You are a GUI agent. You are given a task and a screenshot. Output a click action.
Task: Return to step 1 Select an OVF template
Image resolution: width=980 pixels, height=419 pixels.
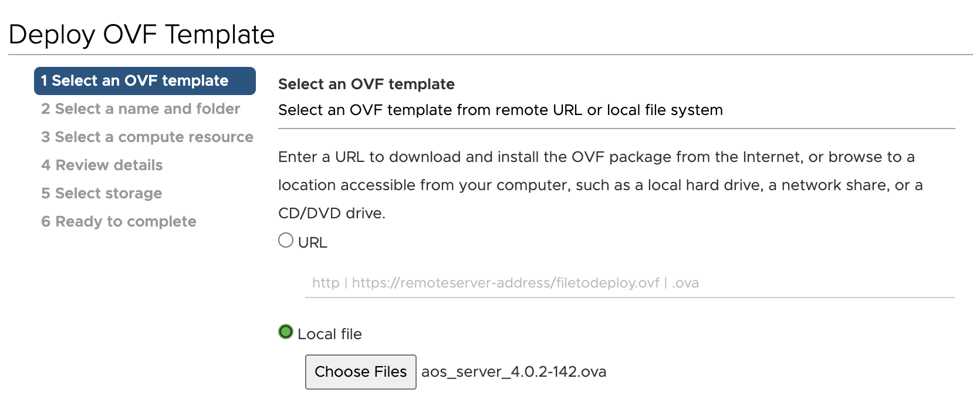134,80
